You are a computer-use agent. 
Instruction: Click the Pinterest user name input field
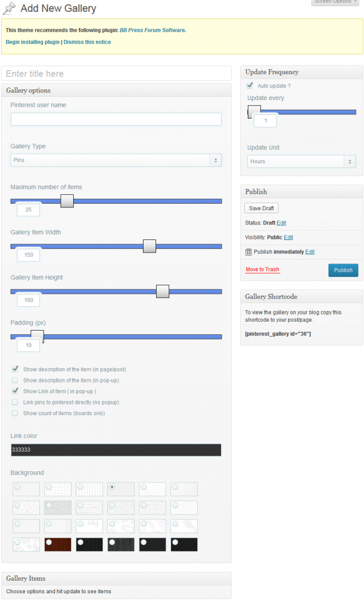coord(116,119)
